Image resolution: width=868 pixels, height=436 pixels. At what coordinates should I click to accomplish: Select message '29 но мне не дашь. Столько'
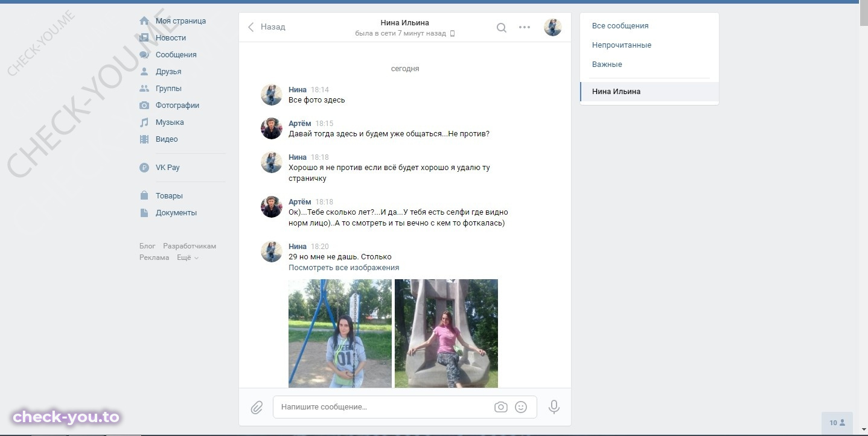[340, 257]
